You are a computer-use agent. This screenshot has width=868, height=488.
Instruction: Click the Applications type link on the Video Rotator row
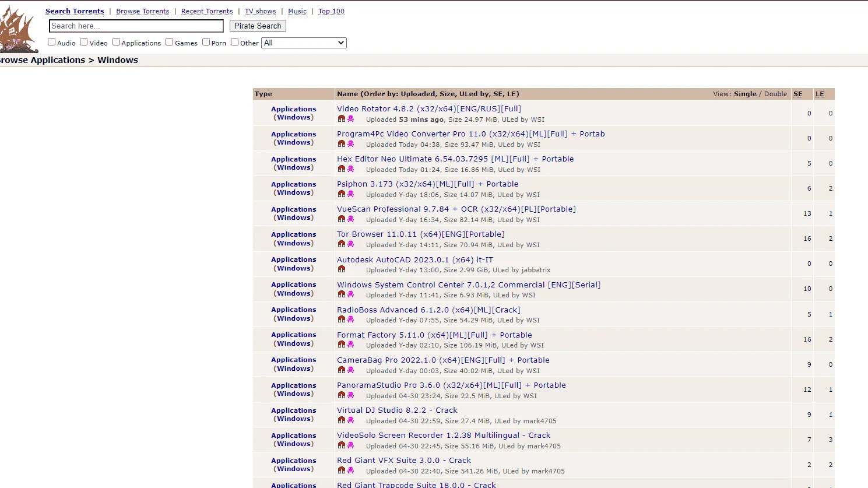[294, 109]
